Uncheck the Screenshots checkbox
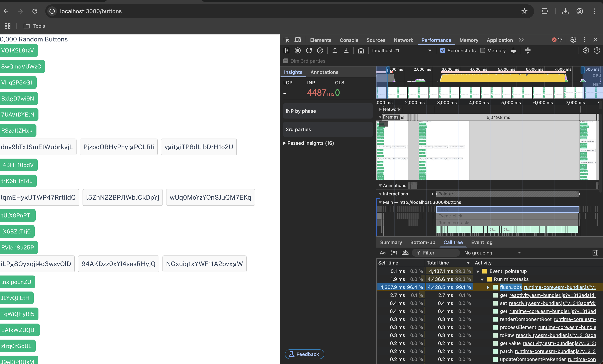The width and height of the screenshot is (603, 364). [x=443, y=51]
